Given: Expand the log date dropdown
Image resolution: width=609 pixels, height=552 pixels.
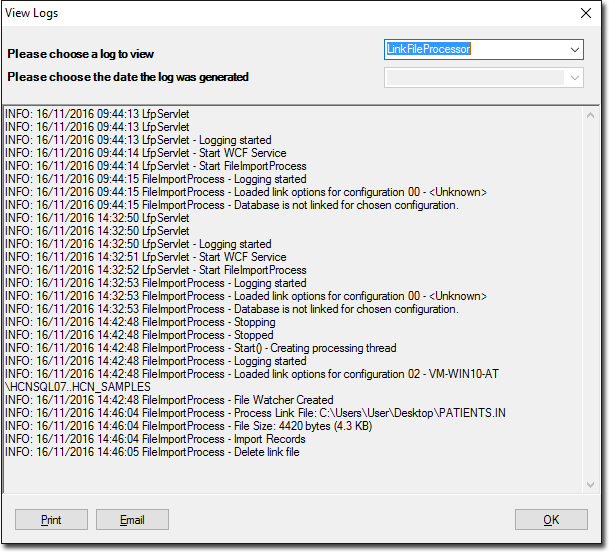Looking at the screenshot, I should pyautogui.click(x=574, y=77).
